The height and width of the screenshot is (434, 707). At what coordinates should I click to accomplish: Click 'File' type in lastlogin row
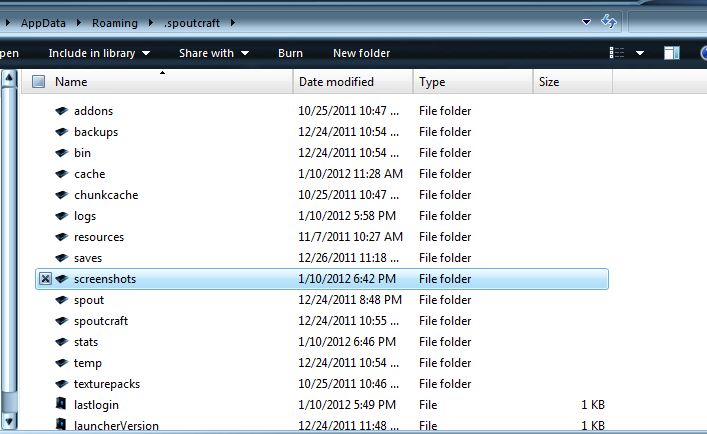428,405
